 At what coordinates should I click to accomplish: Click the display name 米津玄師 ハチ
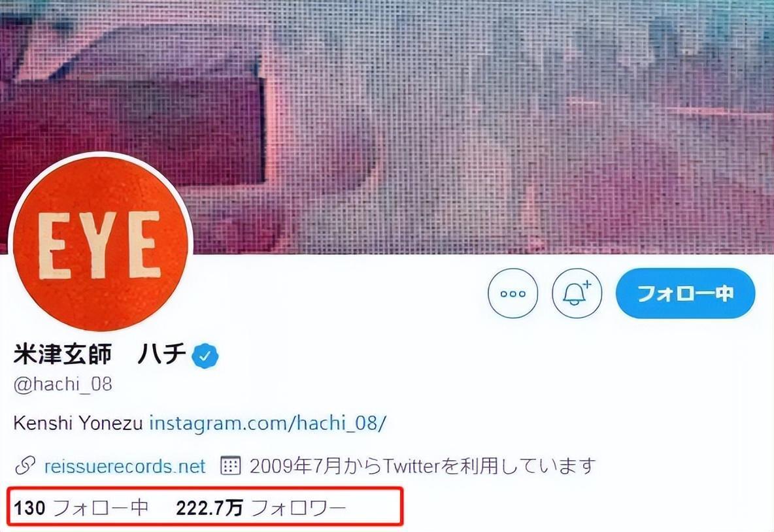click(x=100, y=354)
